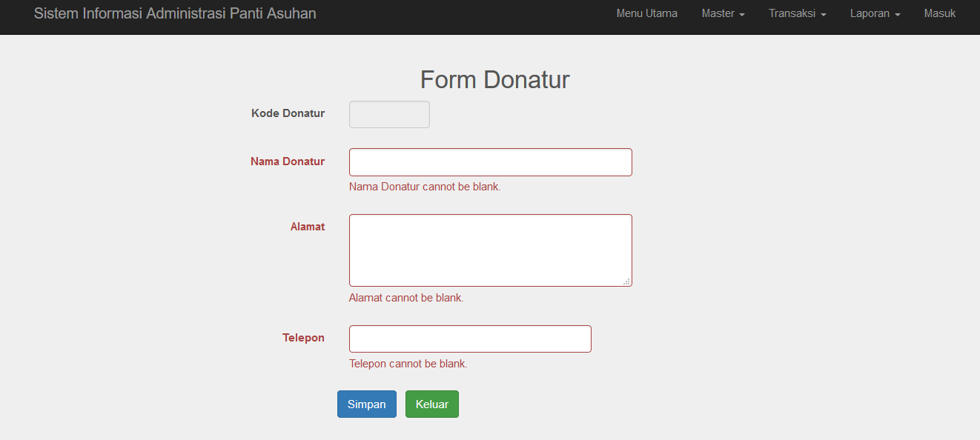
Task: Expand the Transaksi dropdown menu
Action: [x=797, y=13]
